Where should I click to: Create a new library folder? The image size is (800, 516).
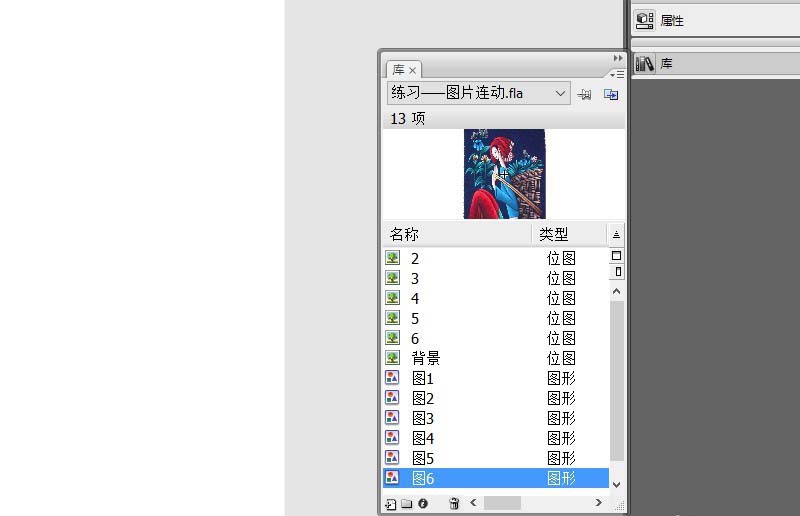coord(407,504)
